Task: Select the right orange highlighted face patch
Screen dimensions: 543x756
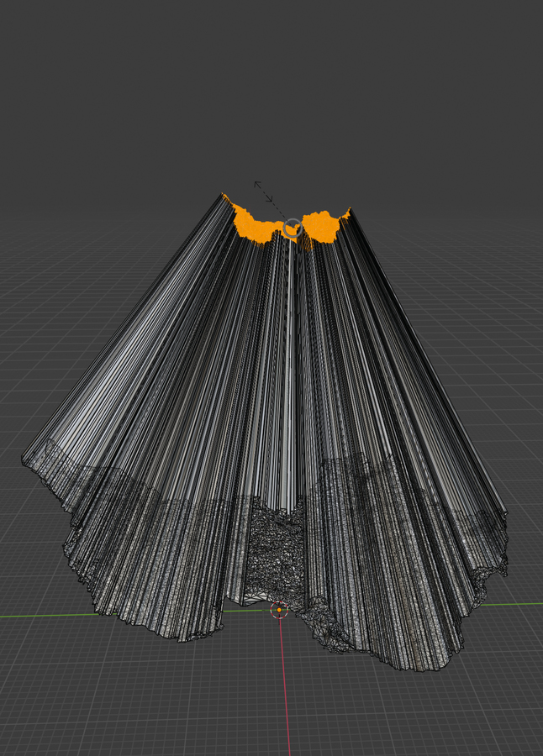Action: (323, 227)
